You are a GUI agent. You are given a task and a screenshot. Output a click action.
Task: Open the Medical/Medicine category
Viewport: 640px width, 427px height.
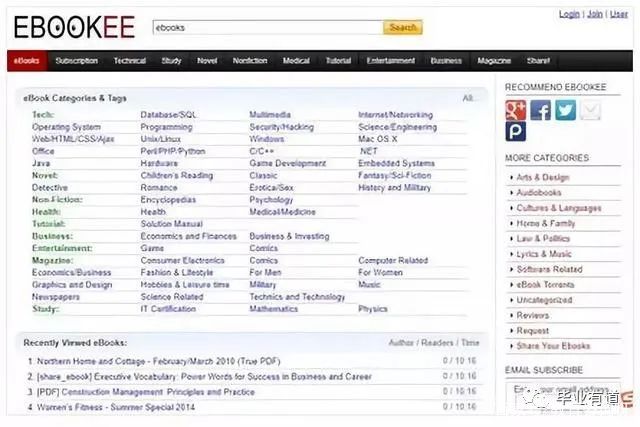click(282, 212)
